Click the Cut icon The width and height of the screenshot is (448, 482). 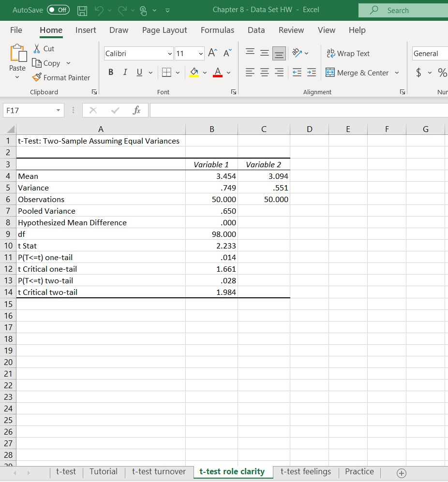coord(44,48)
